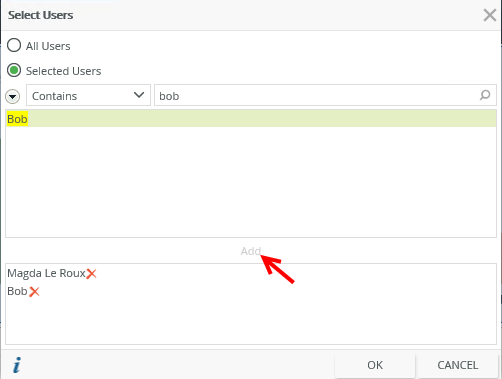This screenshot has width=502, height=379.
Task: Confirm the selection with OK
Action: point(375,365)
